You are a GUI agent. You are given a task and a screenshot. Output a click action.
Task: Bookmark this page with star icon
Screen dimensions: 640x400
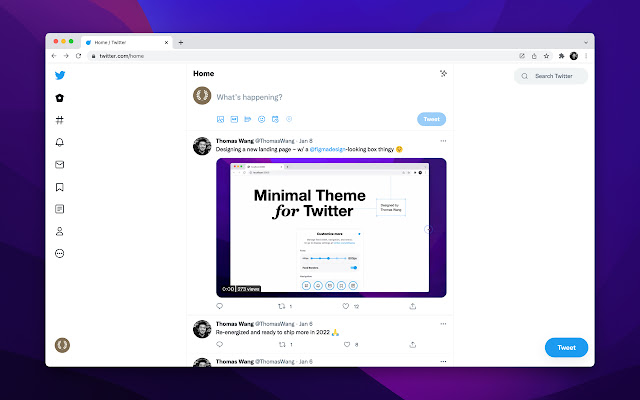coord(547,56)
